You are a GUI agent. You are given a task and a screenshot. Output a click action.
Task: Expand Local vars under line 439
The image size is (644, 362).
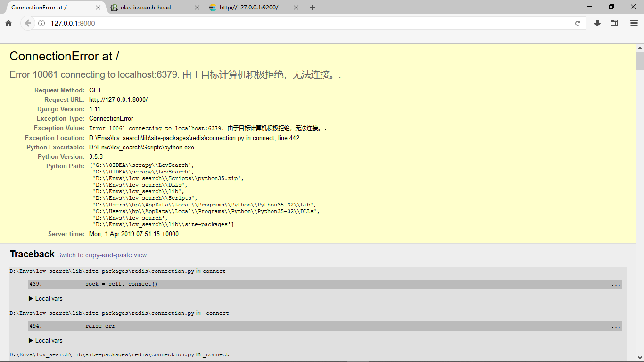(46, 298)
